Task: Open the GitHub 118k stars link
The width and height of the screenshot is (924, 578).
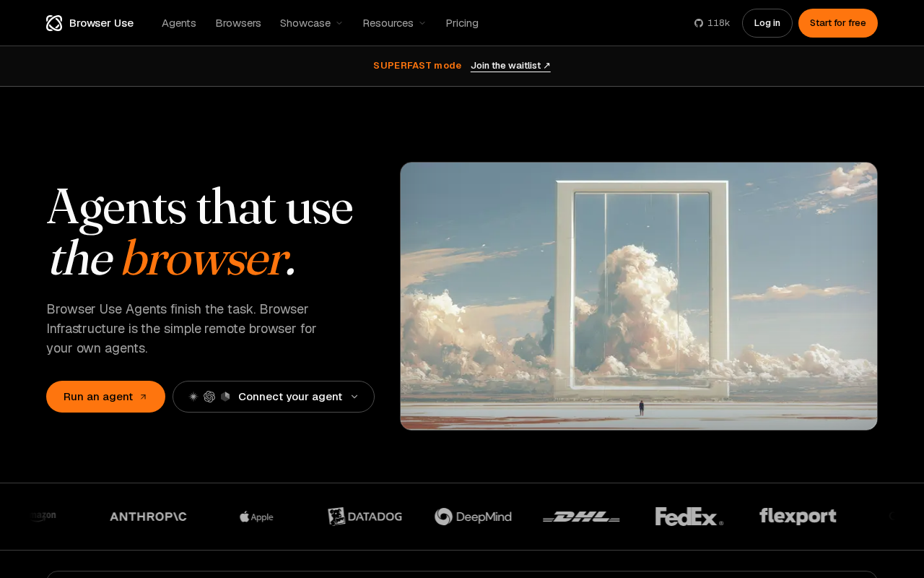Action: pyautogui.click(x=712, y=23)
